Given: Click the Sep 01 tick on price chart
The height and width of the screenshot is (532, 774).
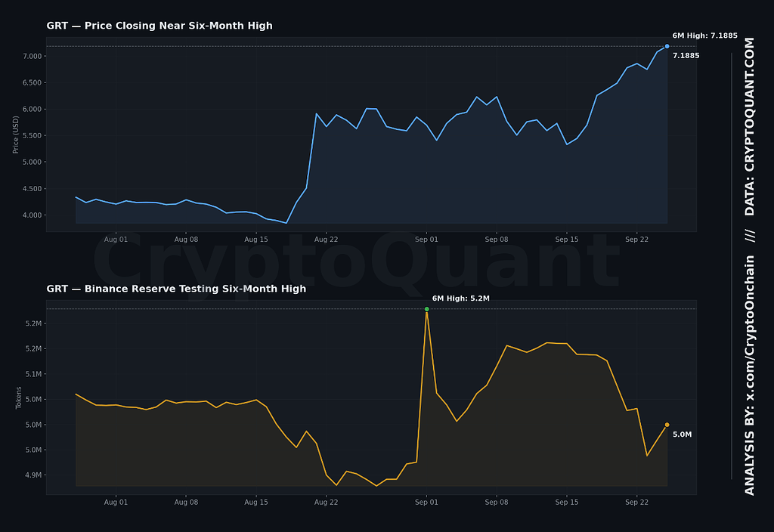Looking at the screenshot, I should coord(426,240).
